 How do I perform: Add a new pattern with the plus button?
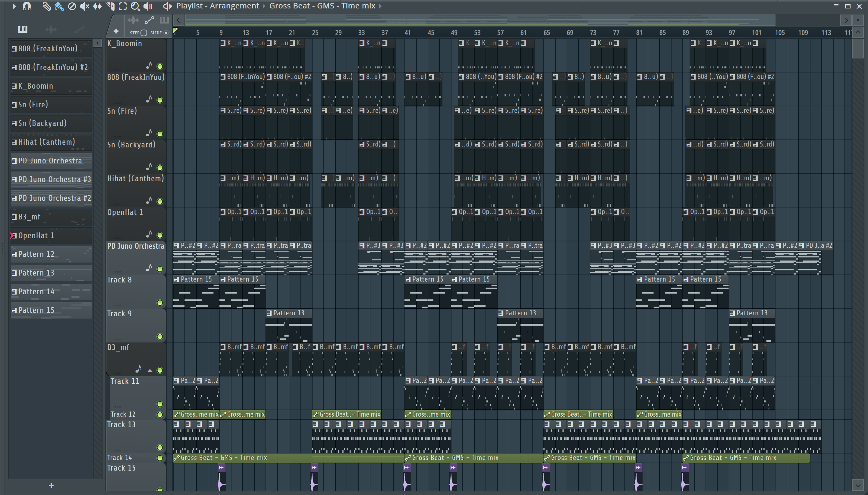[x=51, y=485]
